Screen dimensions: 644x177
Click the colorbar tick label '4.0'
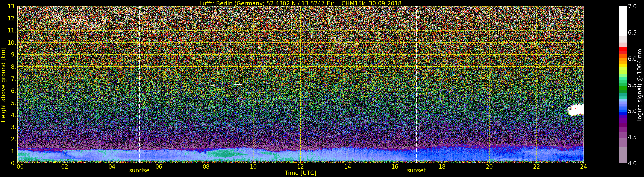point(632,163)
